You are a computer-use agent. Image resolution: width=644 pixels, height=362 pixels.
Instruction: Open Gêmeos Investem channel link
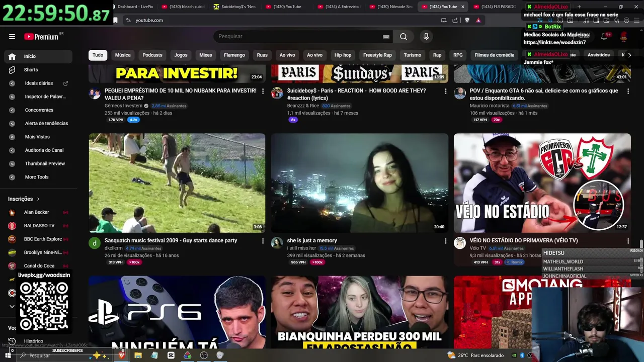123,106
